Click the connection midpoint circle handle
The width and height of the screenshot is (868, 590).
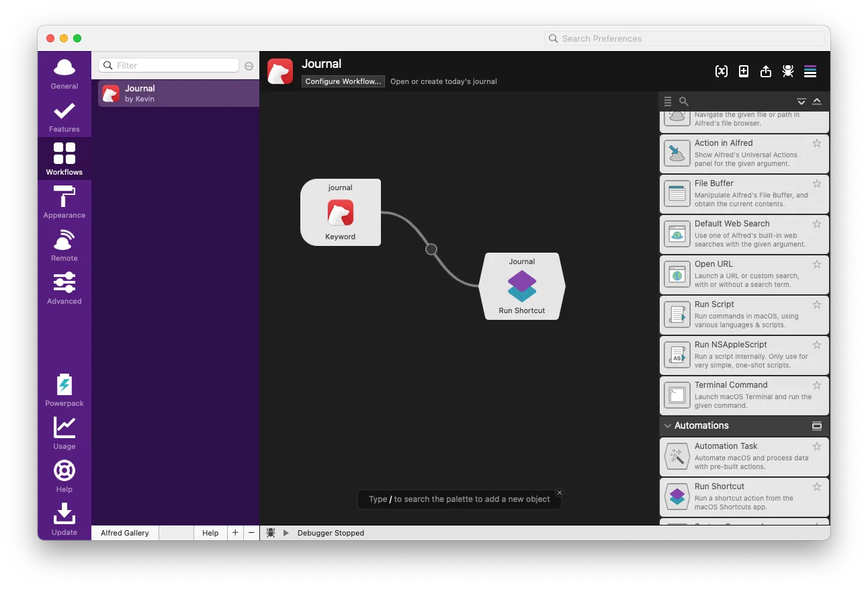click(431, 249)
